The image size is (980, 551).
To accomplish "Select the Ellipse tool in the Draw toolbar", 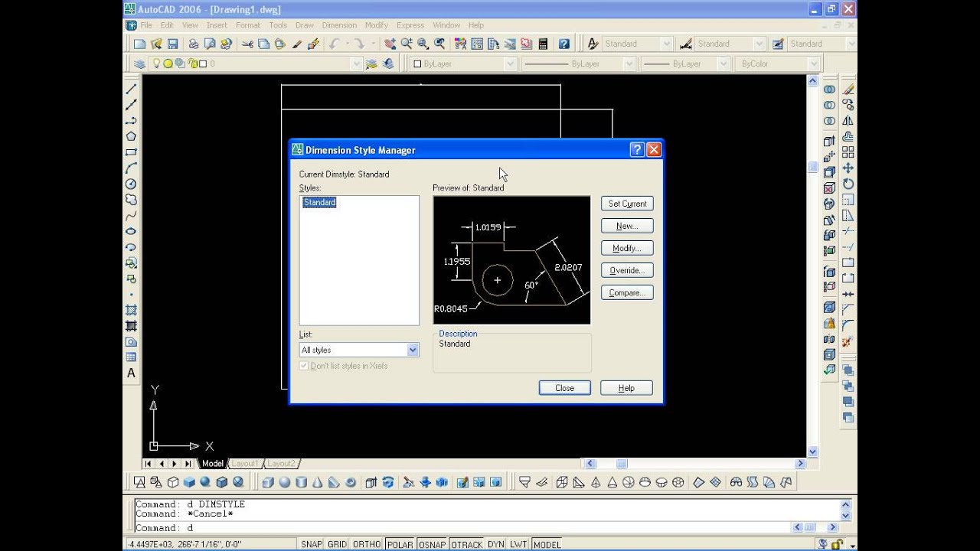I will pyautogui.click(x=131, y=231).
